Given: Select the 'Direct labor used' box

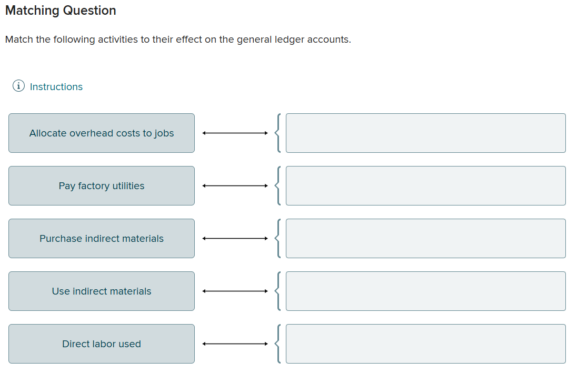Looking at the screenshot, I should (x=101, y=344).
